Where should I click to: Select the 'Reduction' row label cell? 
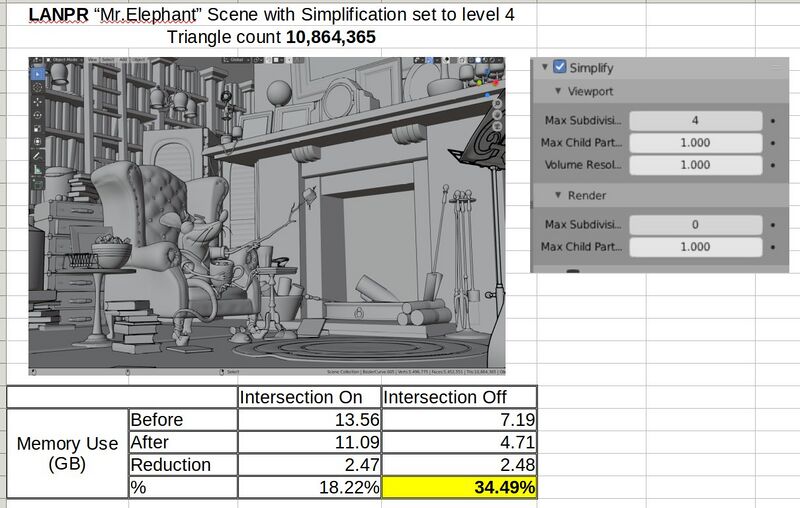(183, 465)
